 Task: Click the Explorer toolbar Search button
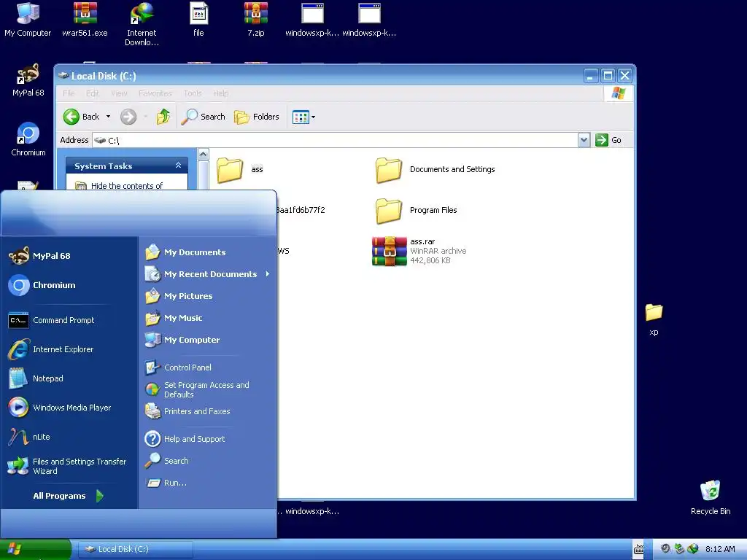pos(204,117)
